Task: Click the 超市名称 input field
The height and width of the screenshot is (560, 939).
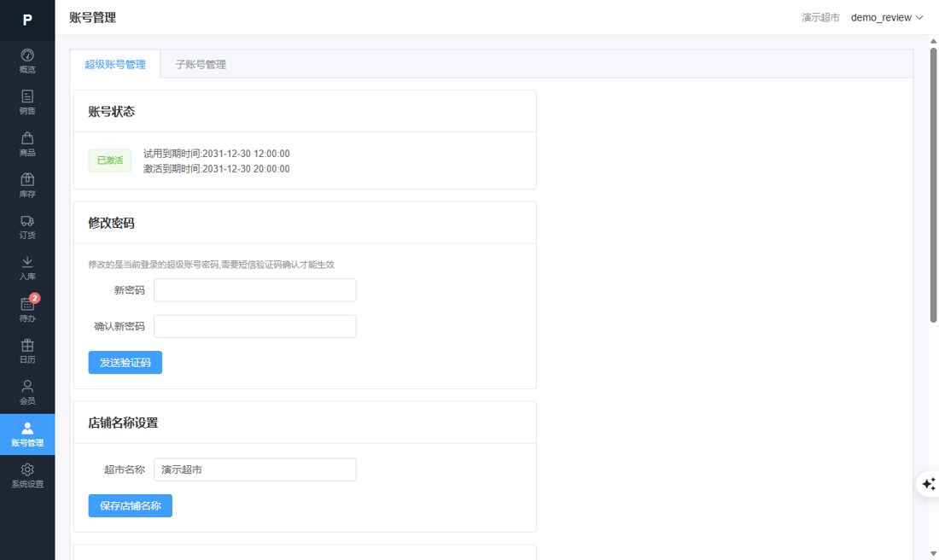Action: (x=255, y=470)
